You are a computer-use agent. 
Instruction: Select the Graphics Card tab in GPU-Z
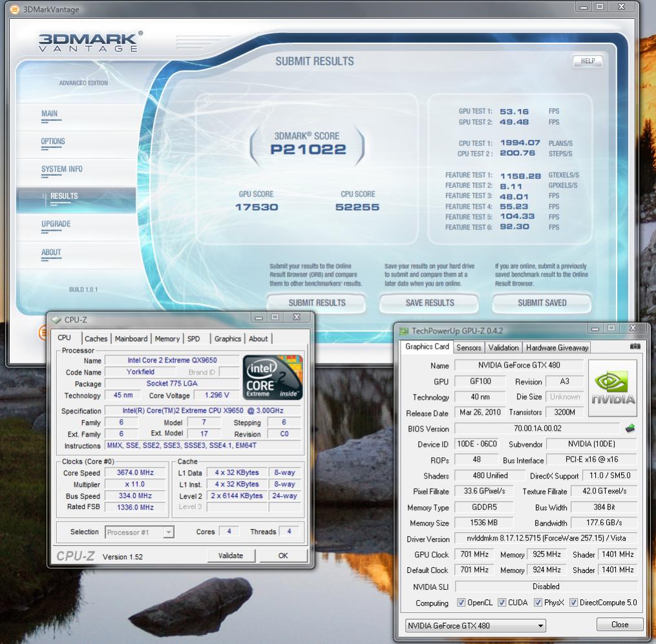click(x=427, y=346)
